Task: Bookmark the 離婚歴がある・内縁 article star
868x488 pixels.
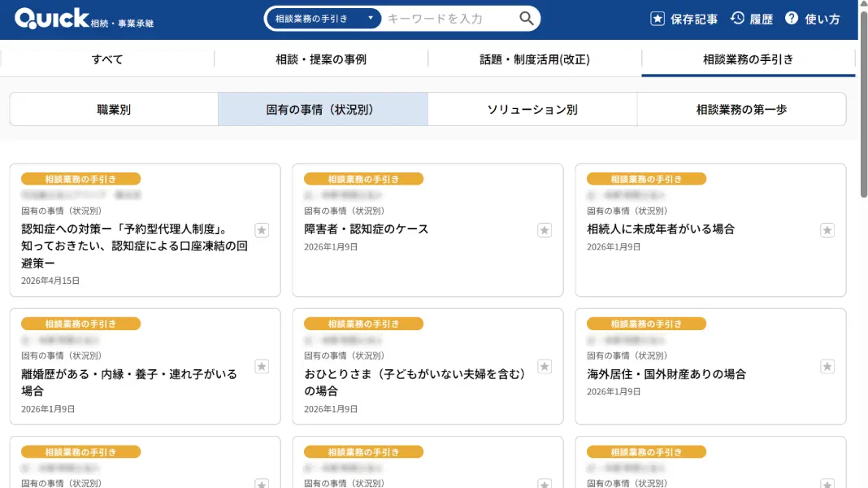Action: click(262, 366)
